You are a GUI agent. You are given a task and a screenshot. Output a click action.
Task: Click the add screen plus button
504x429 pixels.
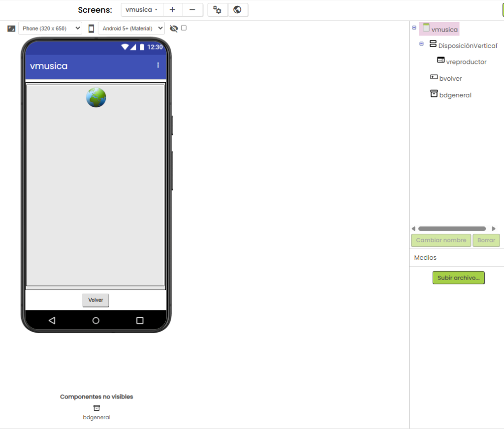(172, 10)
